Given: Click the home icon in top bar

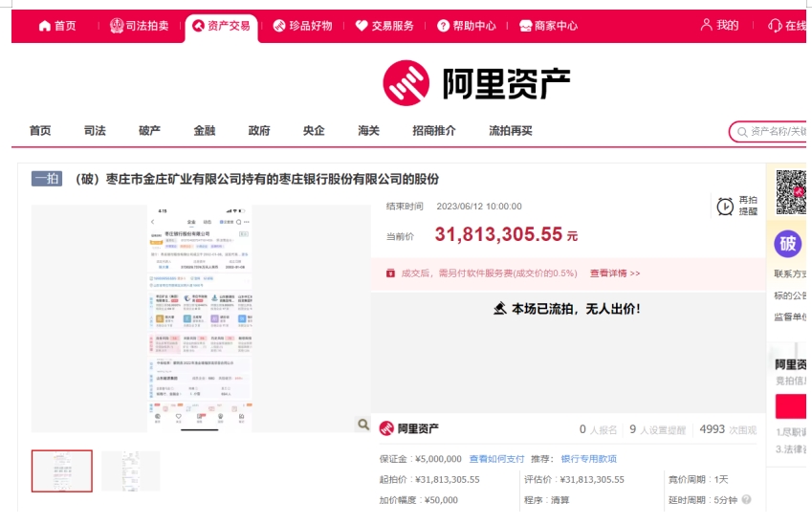Looking at the screenshot, I should pyautogui.click(x=45, y=26).
